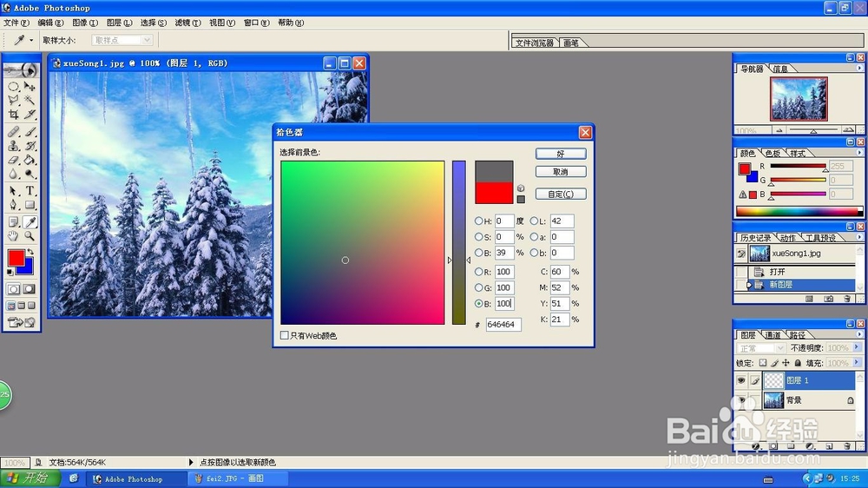Open the History panel flyout menu arrow
This screenshot has height=488, width=868.
click(859, 237)
